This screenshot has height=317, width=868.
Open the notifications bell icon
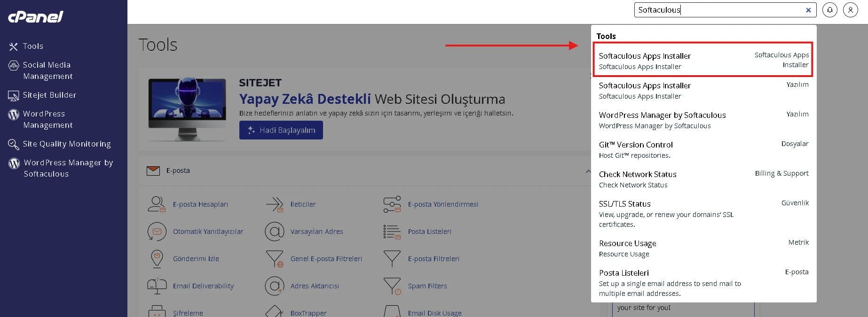[x=830, y=10]
